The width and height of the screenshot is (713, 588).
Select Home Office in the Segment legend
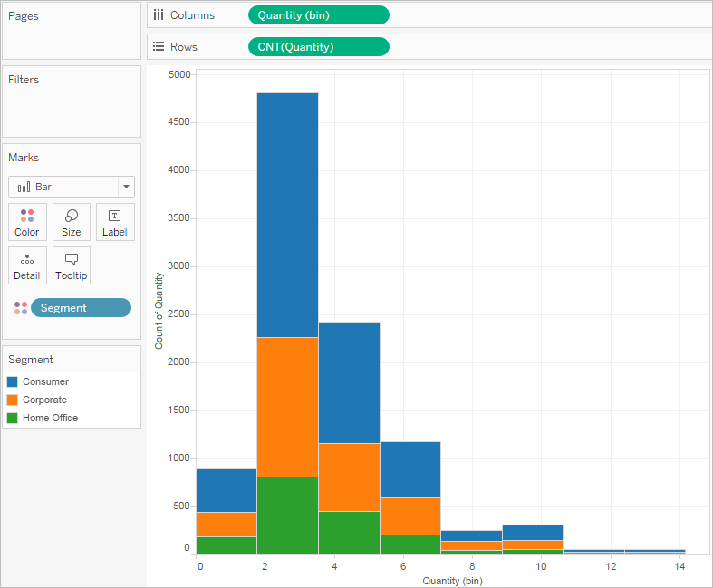click(50, 418)
